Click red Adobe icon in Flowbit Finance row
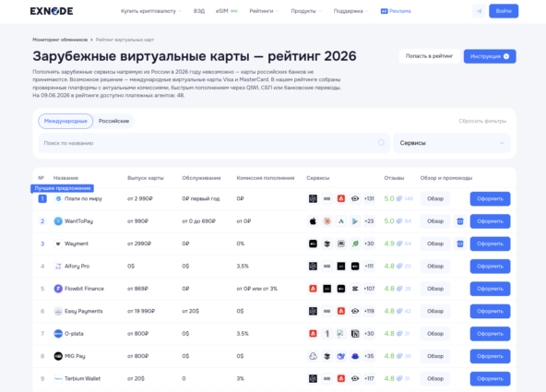 [313, 289]
